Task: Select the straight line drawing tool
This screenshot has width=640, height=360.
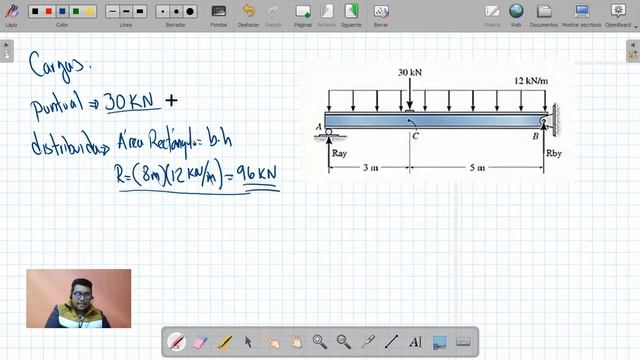Action: (391, 342)
